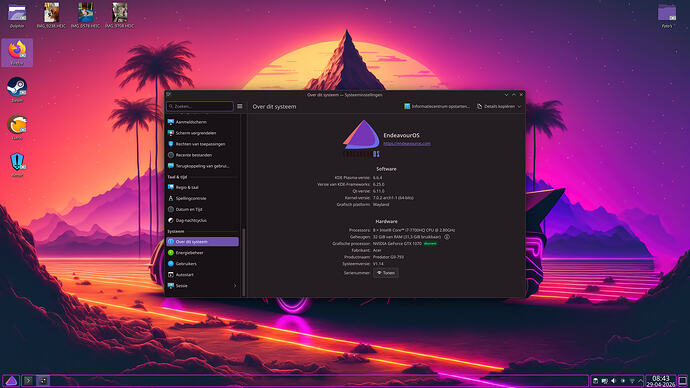This screenshot has height=388, width=690.
Task: Open the hamburger menu beside search
Action: pyautogui.click(x=240, y=106)
